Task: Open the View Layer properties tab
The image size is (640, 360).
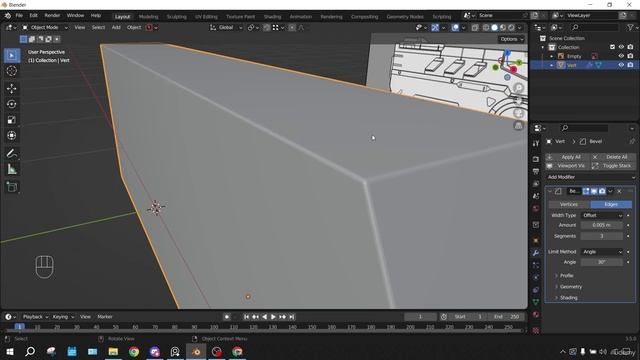Action: (536, 184)
